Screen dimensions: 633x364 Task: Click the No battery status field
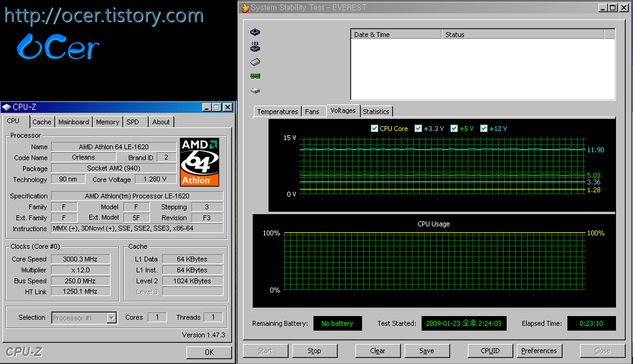pos(338,323)
